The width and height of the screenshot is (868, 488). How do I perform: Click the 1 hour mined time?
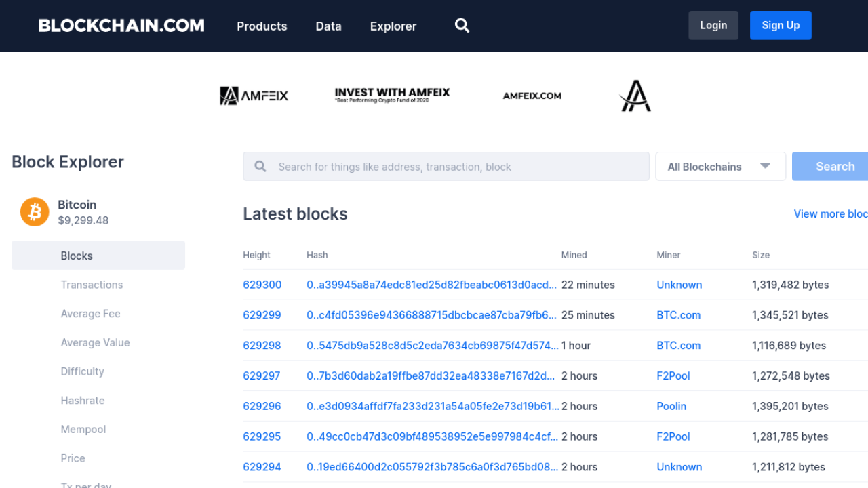click(x=576, y=346)
